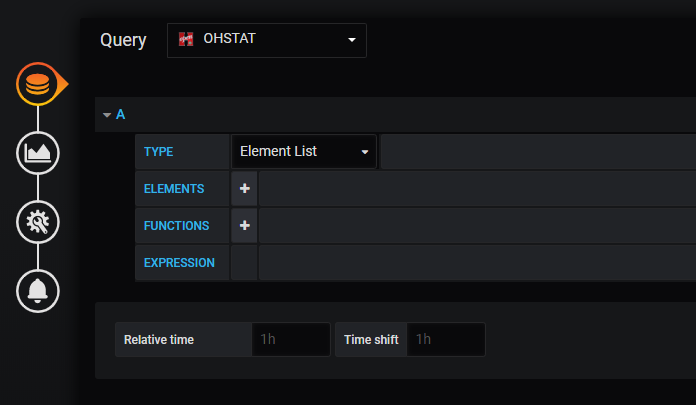Click the OHSTAT datasource logo icon
Screen dimensions: 696x405
click(186, 39)
